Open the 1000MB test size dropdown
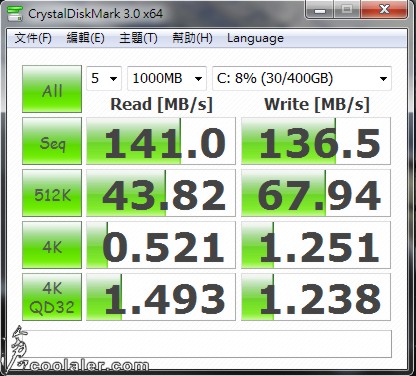The width and height of the screenshot is (416, 376). (167, 79)
